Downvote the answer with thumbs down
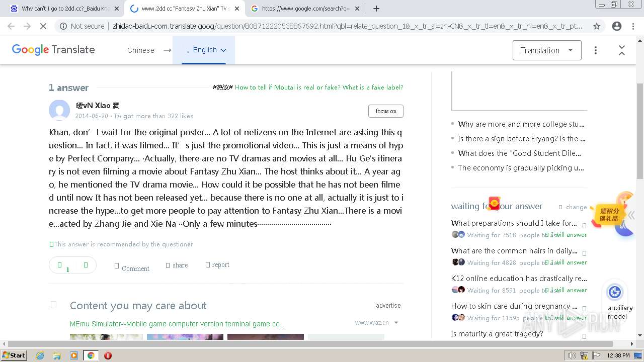The width and height of the screenshot is (644, 362). tap(86, 264)
